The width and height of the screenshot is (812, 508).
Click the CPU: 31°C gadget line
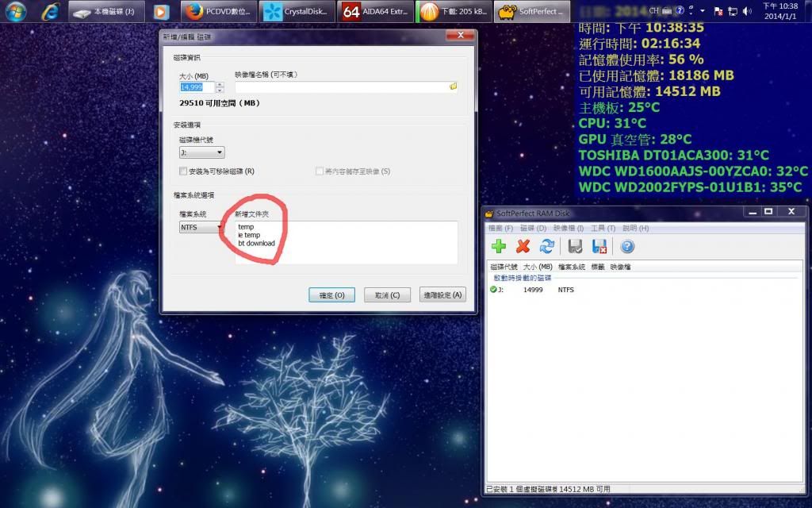tap(613, 123)
